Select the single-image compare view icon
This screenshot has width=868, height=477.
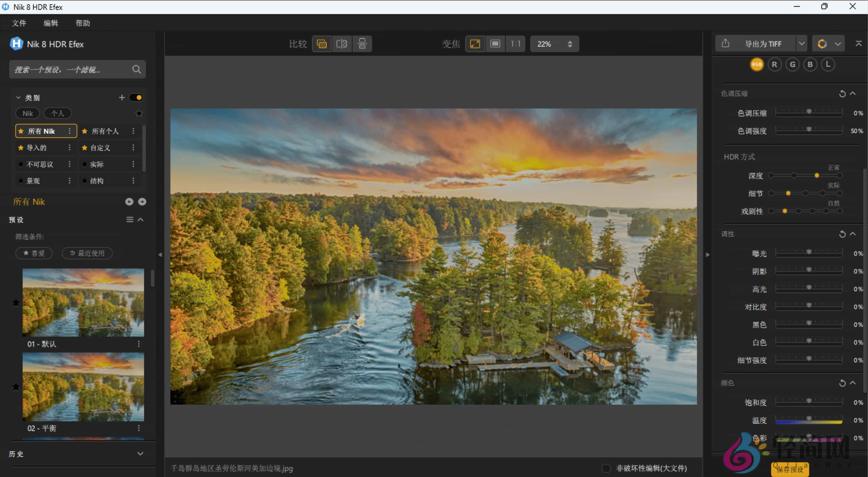coord(322,44)
